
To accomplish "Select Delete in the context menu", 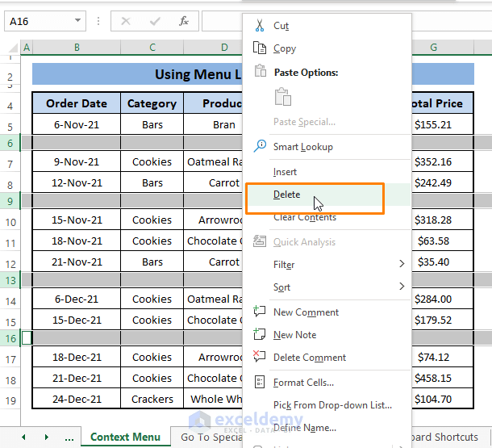I will pyautogui.click(x=327, y=195).
